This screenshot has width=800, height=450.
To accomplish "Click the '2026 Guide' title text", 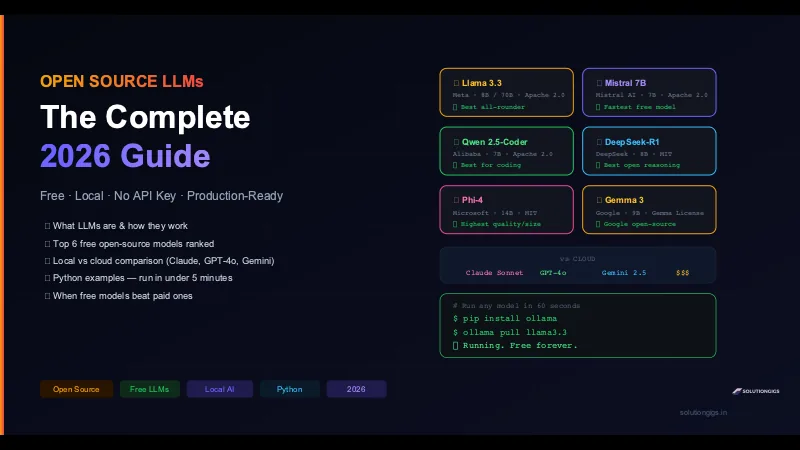I will [x=125, y=156].
